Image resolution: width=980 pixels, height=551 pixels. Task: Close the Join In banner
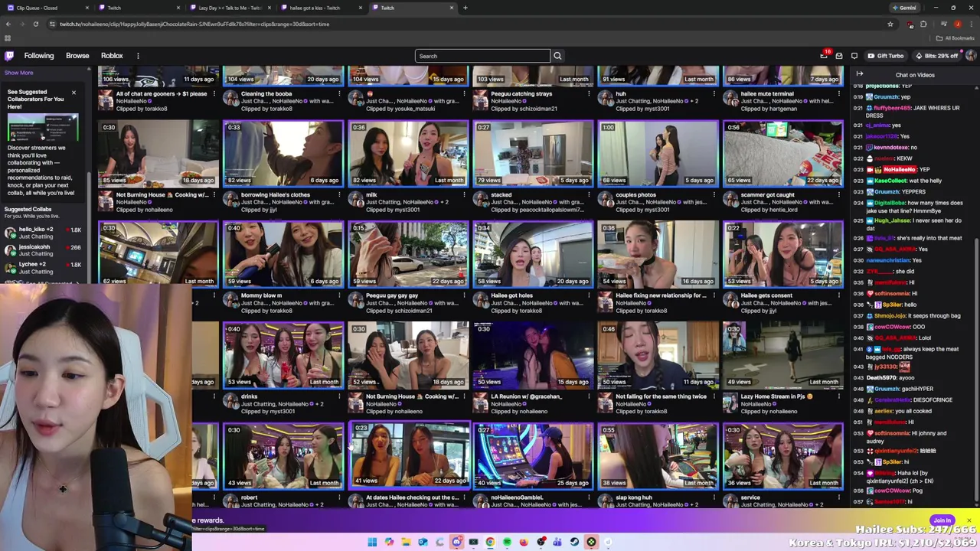[x=969, y=520]
